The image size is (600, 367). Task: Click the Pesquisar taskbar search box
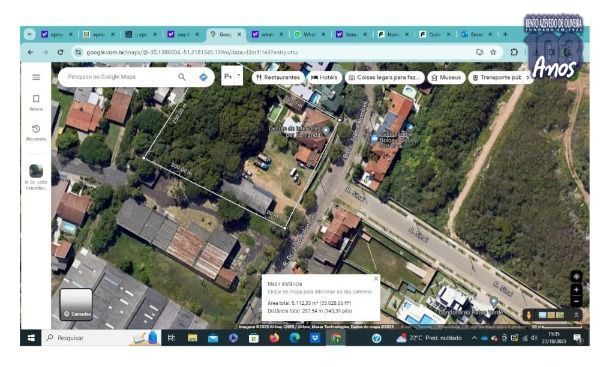tap(101, 338)
